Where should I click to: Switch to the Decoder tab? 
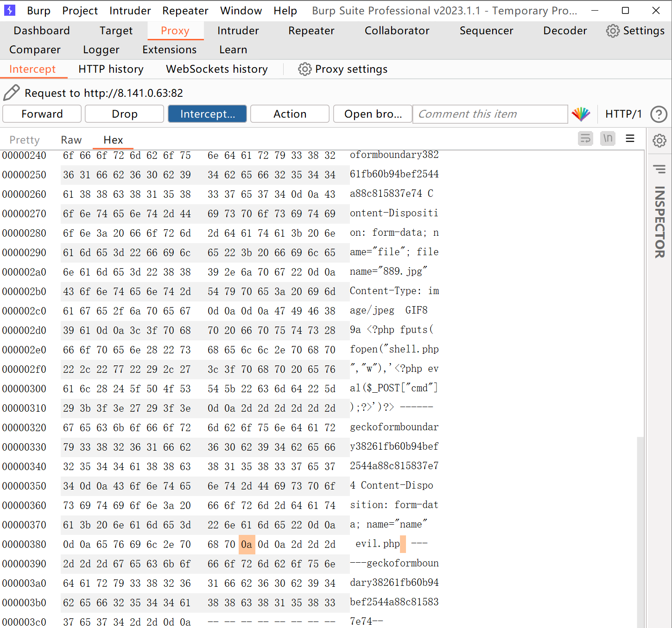pyautogui.click(x=565, y=31)
